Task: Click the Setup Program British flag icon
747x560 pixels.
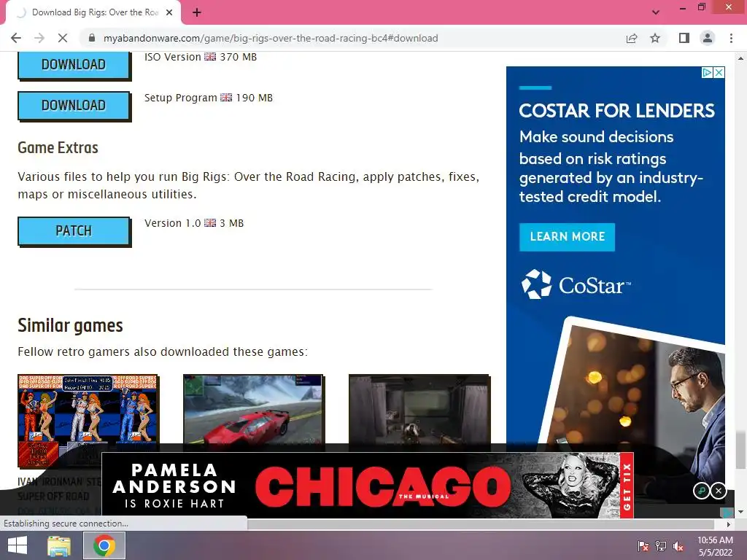Action: point(226,98)
